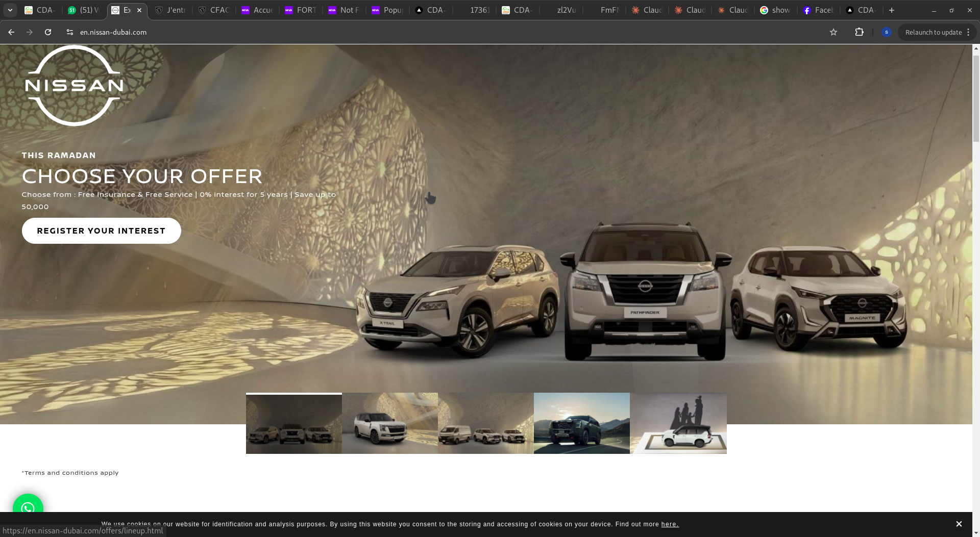The image size is (980, 537).
Task: View site information icon in address bar
Action: pyautogui.click(x=70, y=32)
